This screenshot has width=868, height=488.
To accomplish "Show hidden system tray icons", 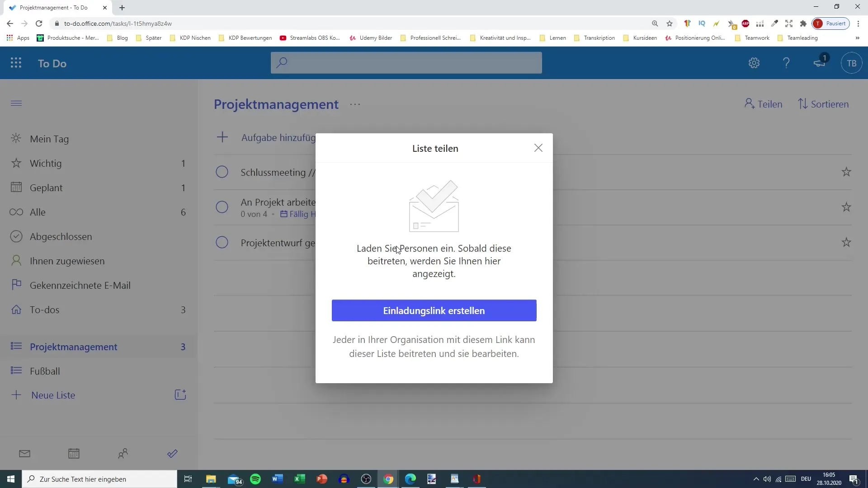I will (x=756, y=479).
